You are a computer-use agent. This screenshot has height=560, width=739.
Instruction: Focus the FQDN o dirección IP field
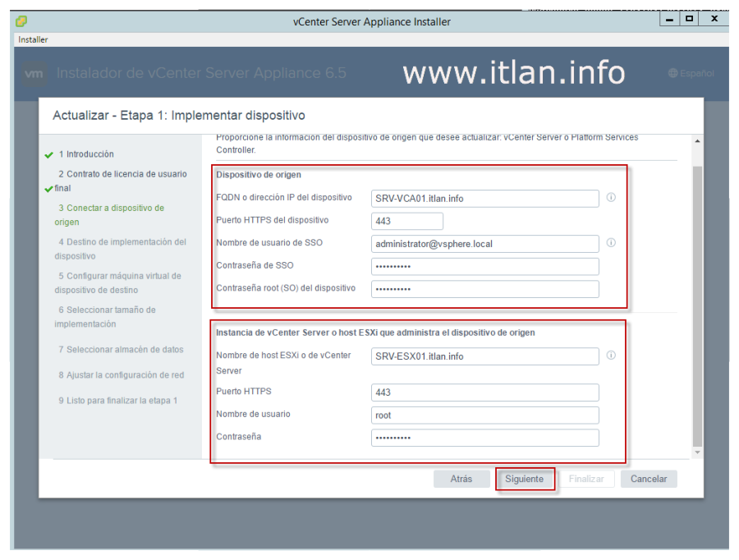[484, 199]
